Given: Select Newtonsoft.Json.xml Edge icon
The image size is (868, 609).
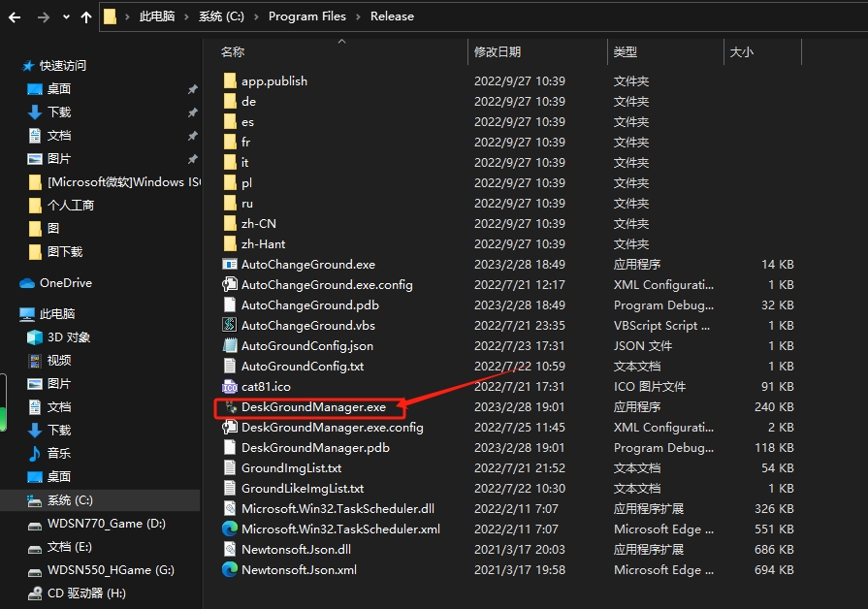Looking at the screenshot, I should point(230,569).
